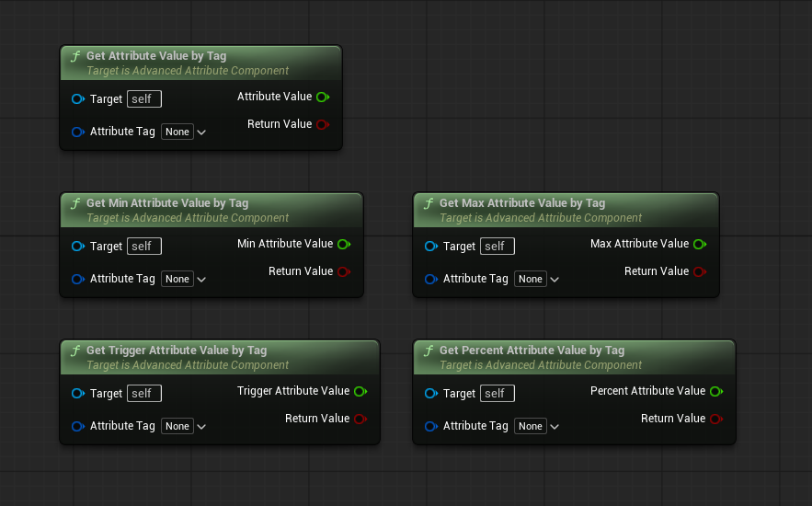Click Return Value pin on Get Trigger Attribute Value node
The image size is (812, 506).
(361, 419)
